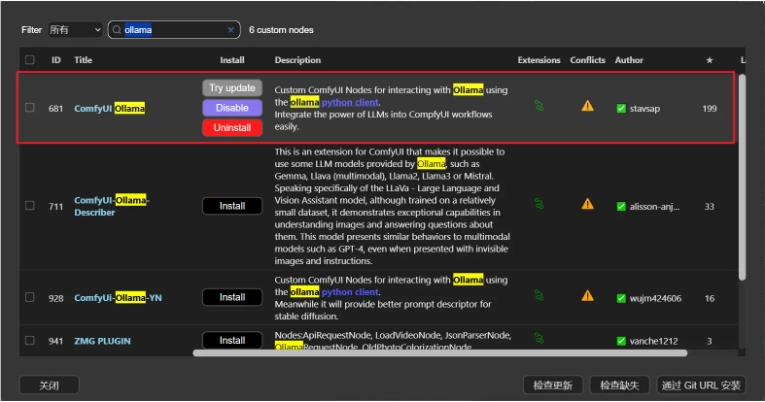Click verified check icon beside vanche1212
Image resolution: width=765 pixels, height=402 pixels.
pyautogui.click(x=621, y=341)
